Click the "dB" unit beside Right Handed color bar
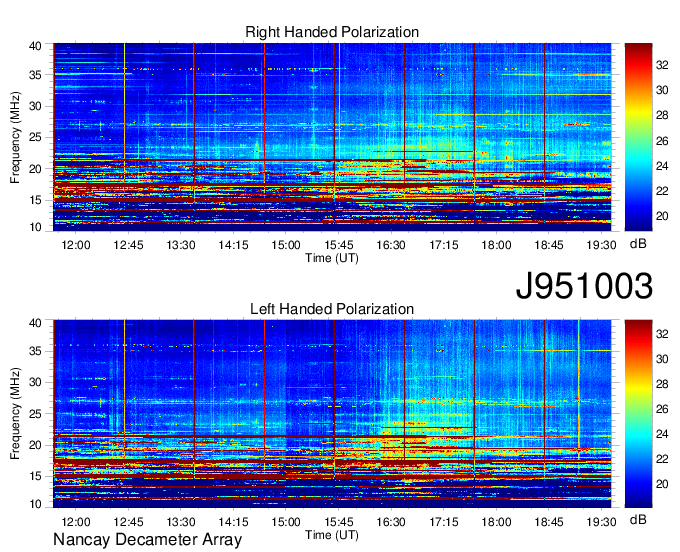Screen dimensions: 680x552 tap(638, 244)
